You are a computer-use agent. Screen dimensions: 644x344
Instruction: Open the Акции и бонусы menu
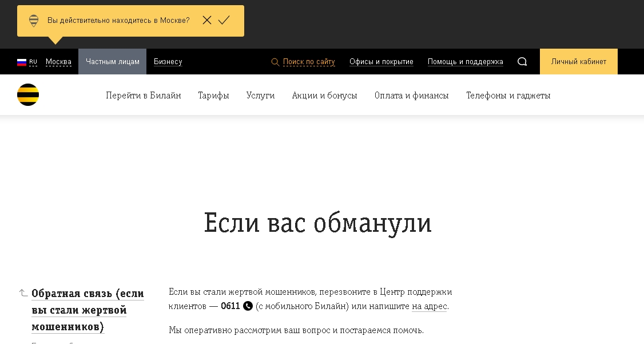(324, 96)
